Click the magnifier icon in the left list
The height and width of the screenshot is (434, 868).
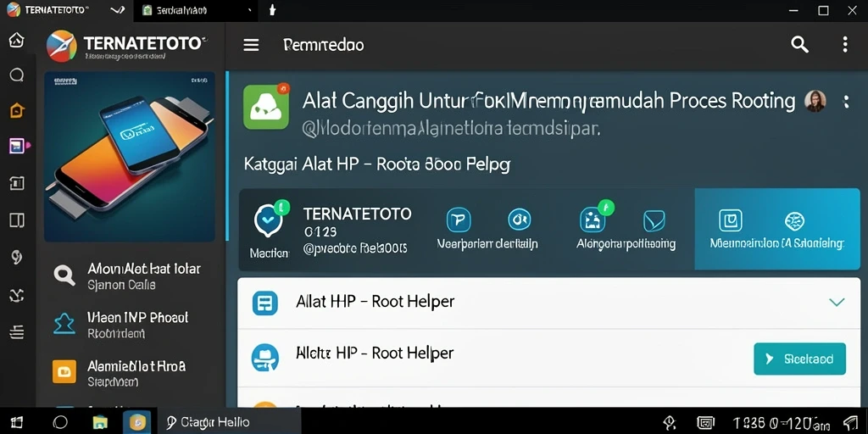[x=64, y=275]
